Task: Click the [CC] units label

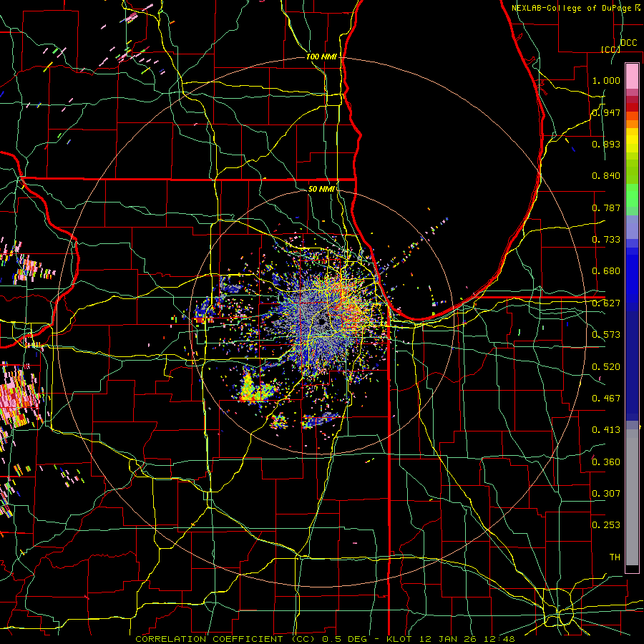Action: [610, 49]
